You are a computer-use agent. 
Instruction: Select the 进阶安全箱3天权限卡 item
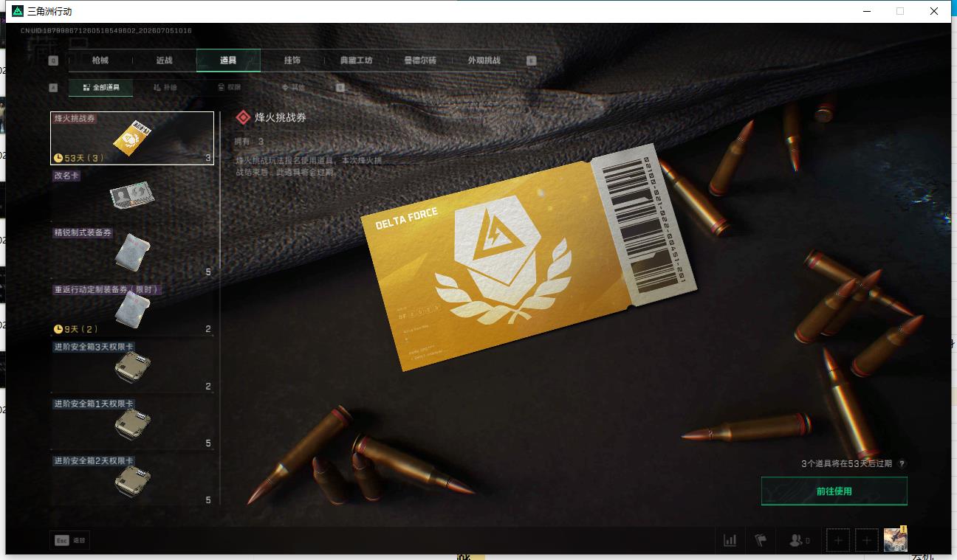(132, 366)
